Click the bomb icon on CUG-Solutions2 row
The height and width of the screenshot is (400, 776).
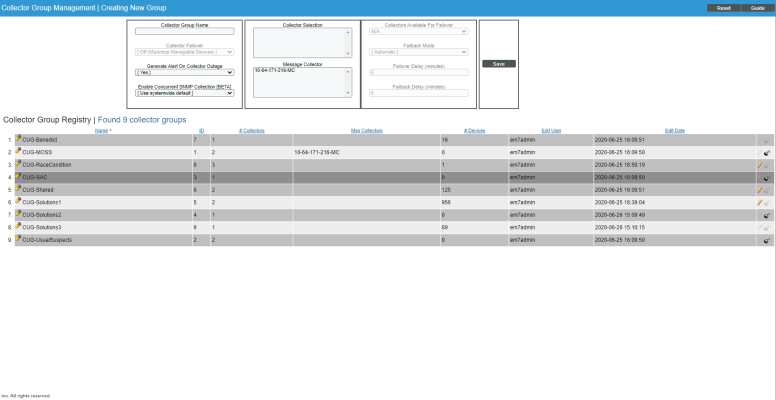point(766,215)
